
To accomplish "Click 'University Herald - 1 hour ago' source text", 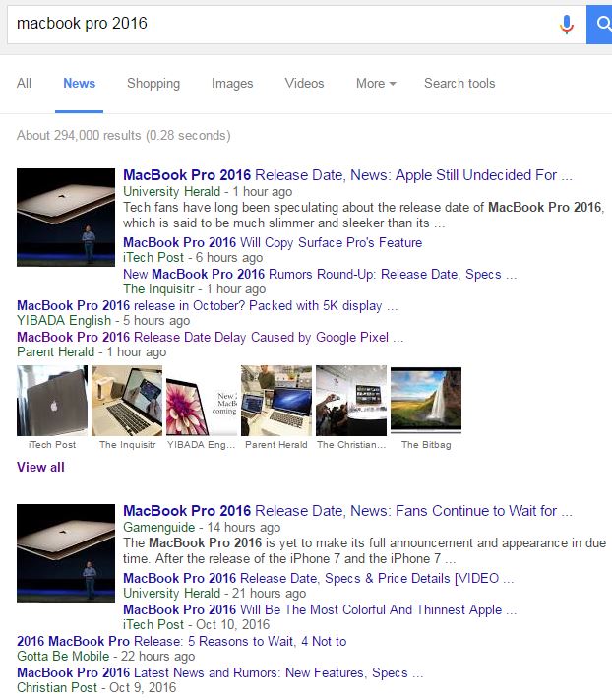I will click(x=208, y=192).
